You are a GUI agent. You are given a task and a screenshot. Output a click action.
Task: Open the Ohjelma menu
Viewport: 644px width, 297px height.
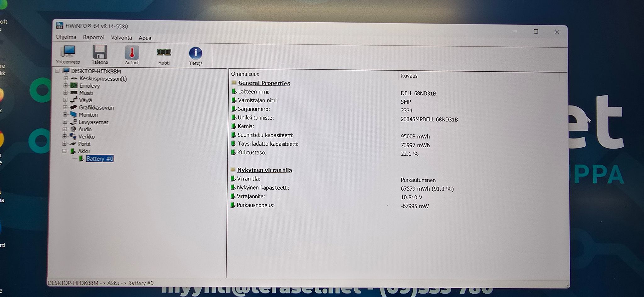pos(66,37)
